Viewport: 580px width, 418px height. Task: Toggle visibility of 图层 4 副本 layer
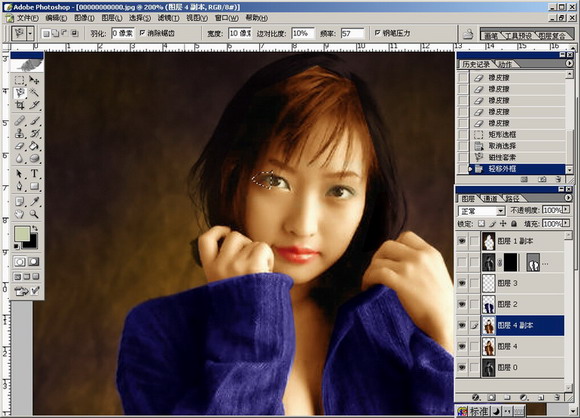click(x=462, y=325)
